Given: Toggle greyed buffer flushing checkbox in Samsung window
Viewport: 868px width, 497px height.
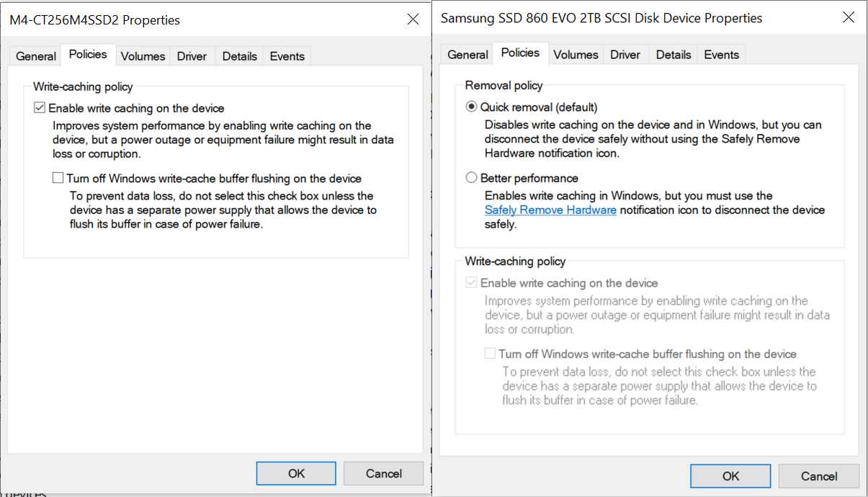Looking at the screenshot, I should point(490,354).
